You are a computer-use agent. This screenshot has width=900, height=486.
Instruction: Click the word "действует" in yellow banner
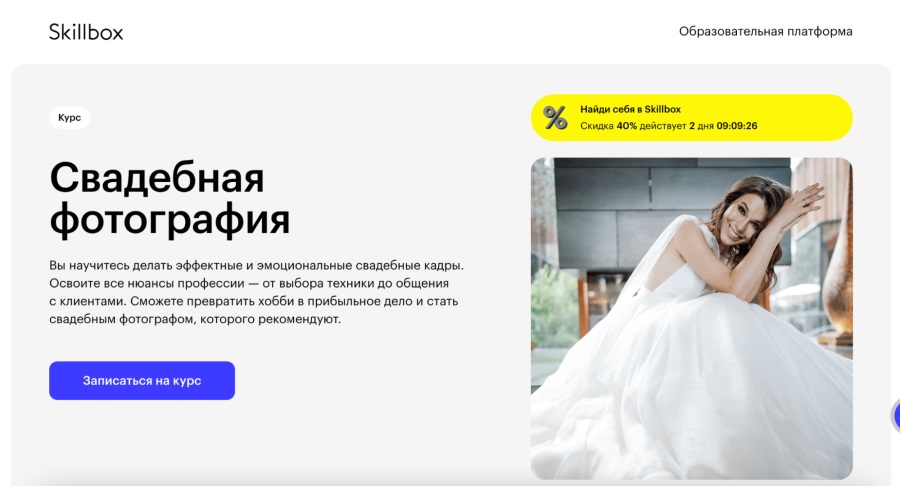tap(663, 126)
